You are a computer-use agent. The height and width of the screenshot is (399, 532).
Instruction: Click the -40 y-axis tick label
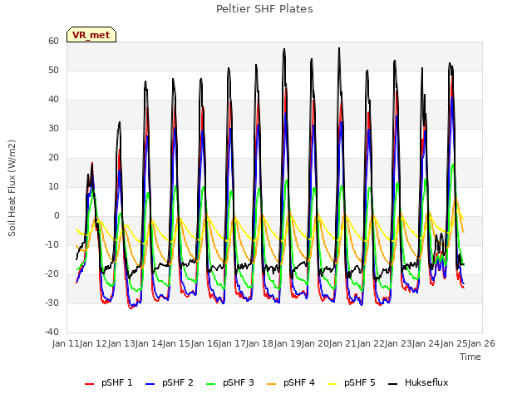(x=52, y=332)
